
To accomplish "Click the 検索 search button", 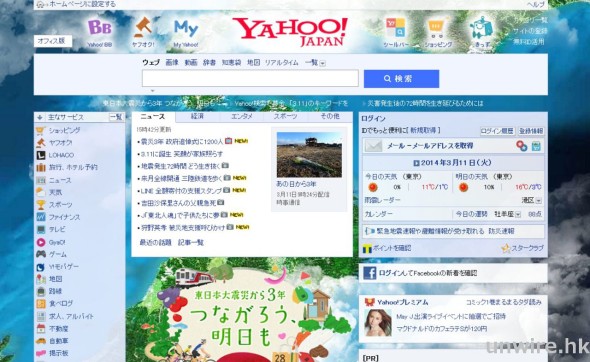I will point(401,79).
